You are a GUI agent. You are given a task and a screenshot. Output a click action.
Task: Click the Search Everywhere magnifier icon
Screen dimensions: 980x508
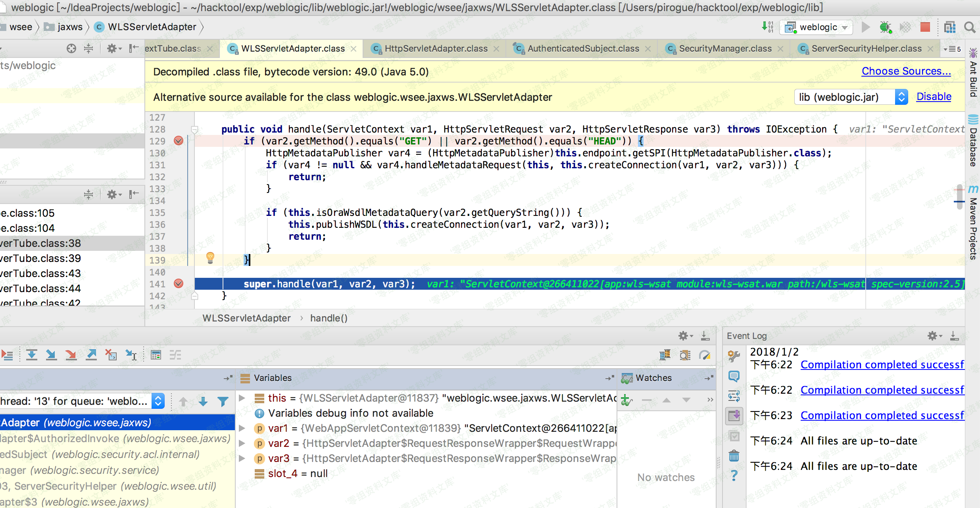coord(970,27)
